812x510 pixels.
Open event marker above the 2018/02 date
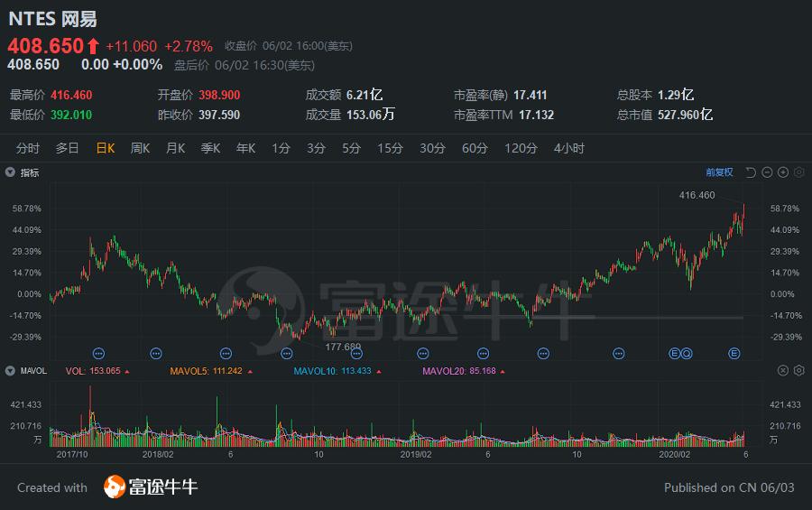(156, 354)
